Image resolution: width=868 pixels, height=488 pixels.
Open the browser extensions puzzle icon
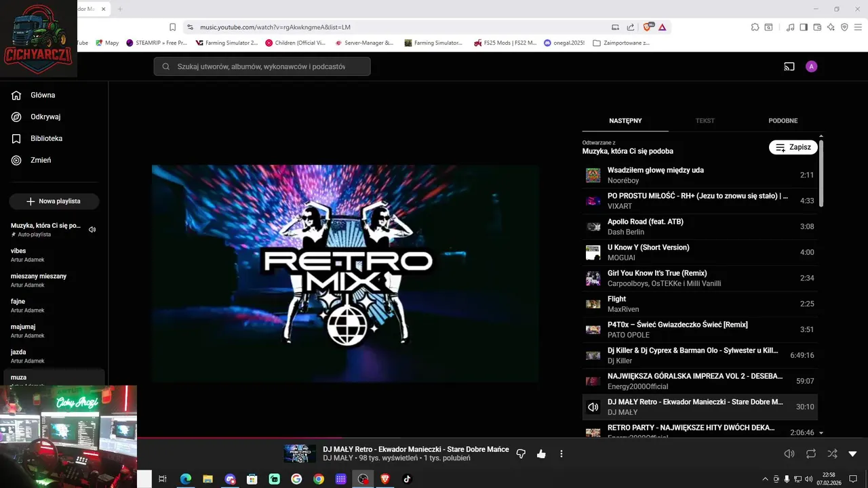755,27
